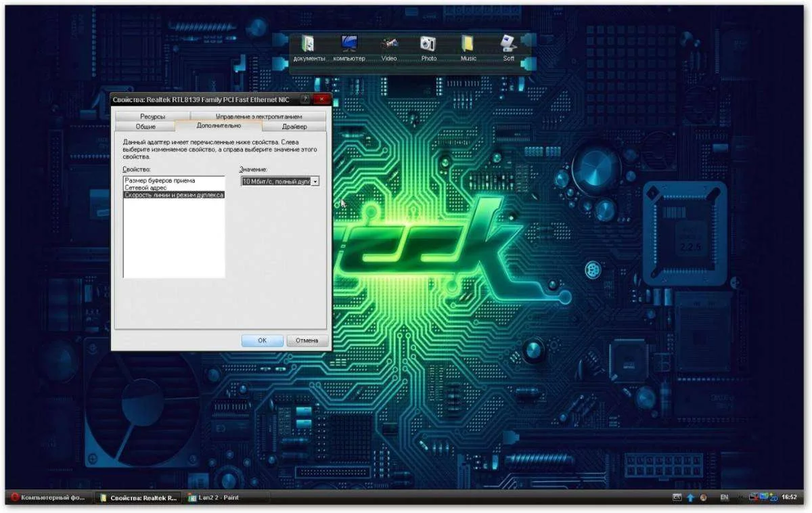Switch to the Общие tab
The height and width of the screenshot is (513, 812).
pos(145,127)
